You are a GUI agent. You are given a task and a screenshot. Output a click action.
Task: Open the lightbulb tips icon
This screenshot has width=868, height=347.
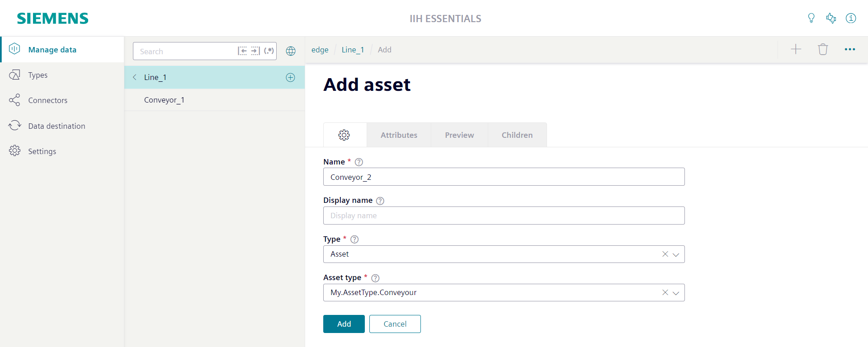(x=811, y=18)
